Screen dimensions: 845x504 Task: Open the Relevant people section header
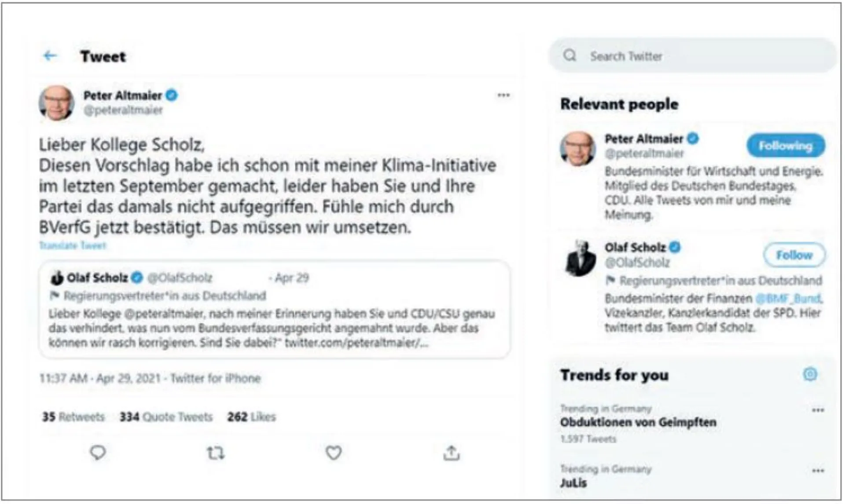click(619, 104)
